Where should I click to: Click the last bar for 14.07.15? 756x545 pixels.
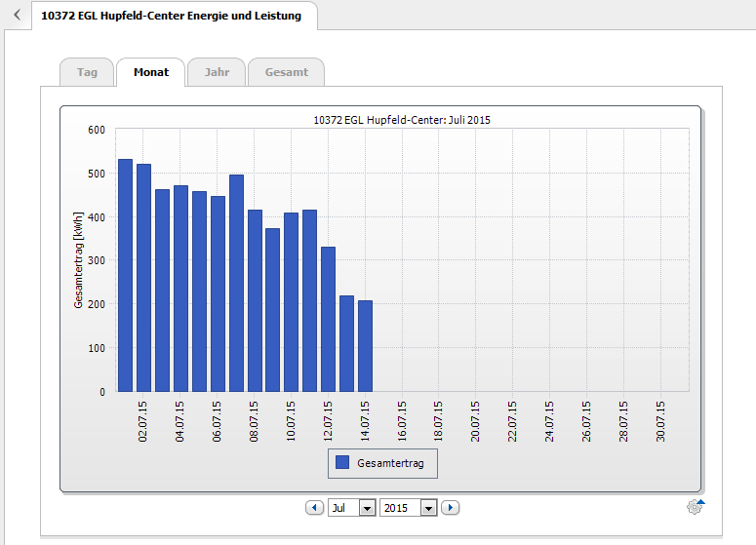tap(365, 345)
